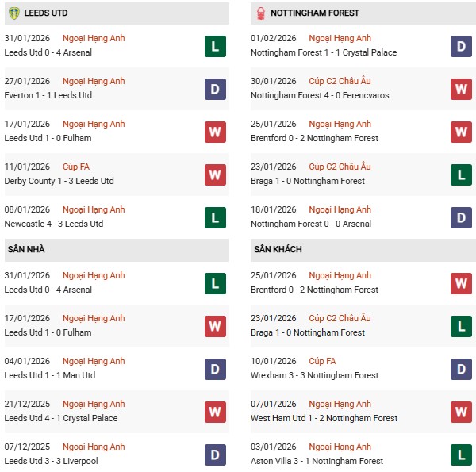Click the LEEDS UTD team name header
Image resolution: width=476 pixels, height=472 pixels.
point(47,13)
